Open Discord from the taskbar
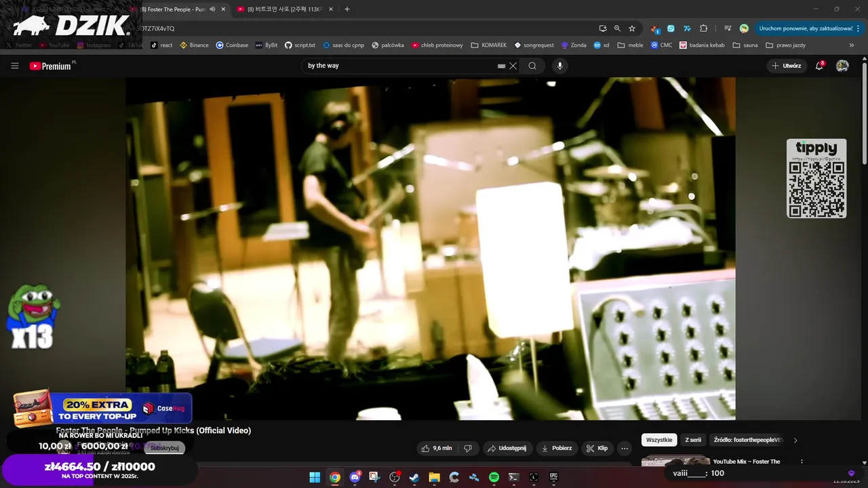The width and height of the screenshot is (868, 488). (x=355, y=477)
